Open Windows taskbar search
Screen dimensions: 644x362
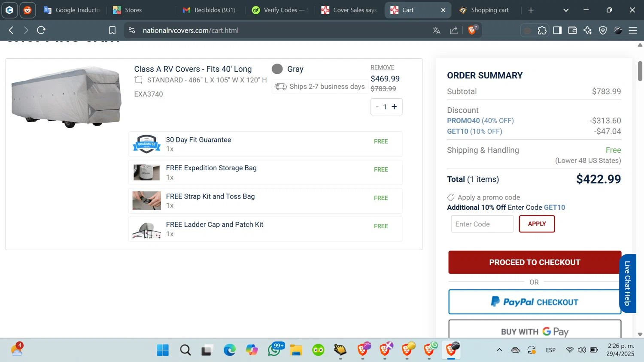(x=185, y=350)
